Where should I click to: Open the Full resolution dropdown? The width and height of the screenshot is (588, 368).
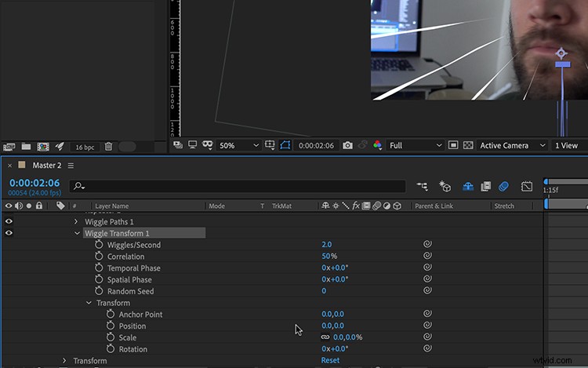(x=415, y=145)
